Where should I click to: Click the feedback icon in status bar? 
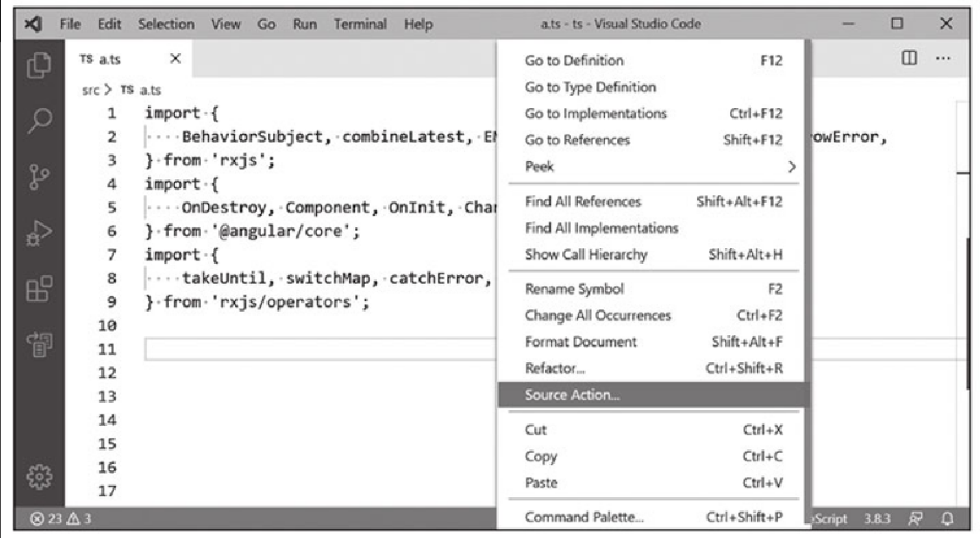pos(916,518)
